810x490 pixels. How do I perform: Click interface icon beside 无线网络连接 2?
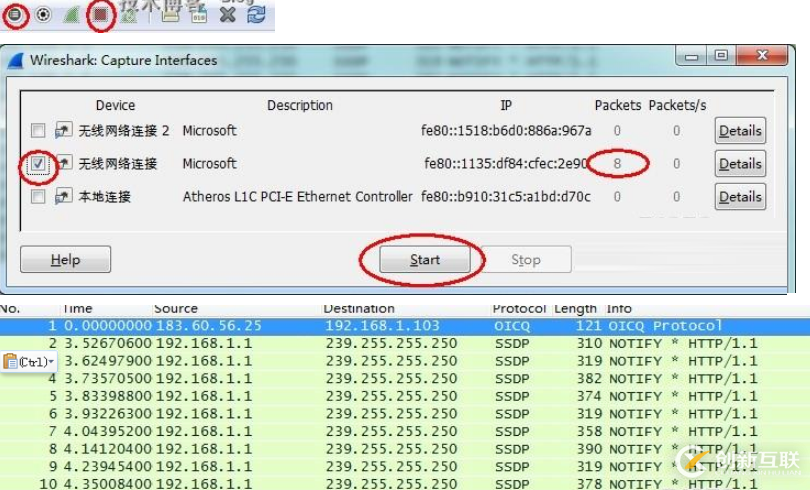[63, 130]
